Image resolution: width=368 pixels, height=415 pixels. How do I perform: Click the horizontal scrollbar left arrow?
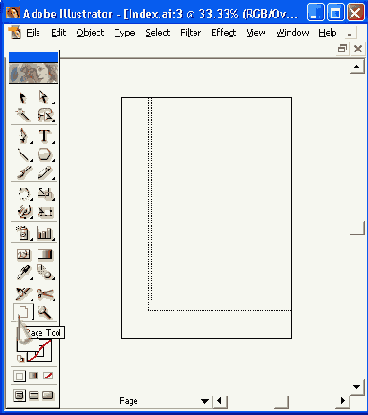click(x=220, y=401)
